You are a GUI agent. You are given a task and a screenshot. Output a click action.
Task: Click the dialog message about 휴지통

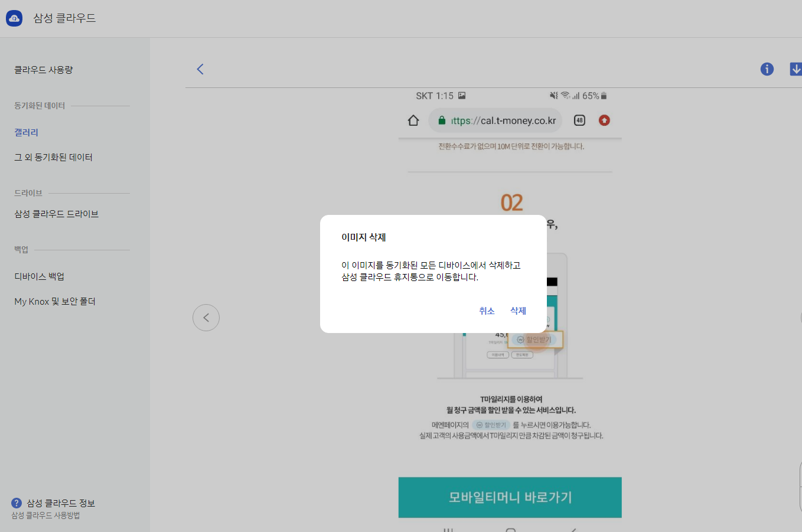[x=431, y=271]
